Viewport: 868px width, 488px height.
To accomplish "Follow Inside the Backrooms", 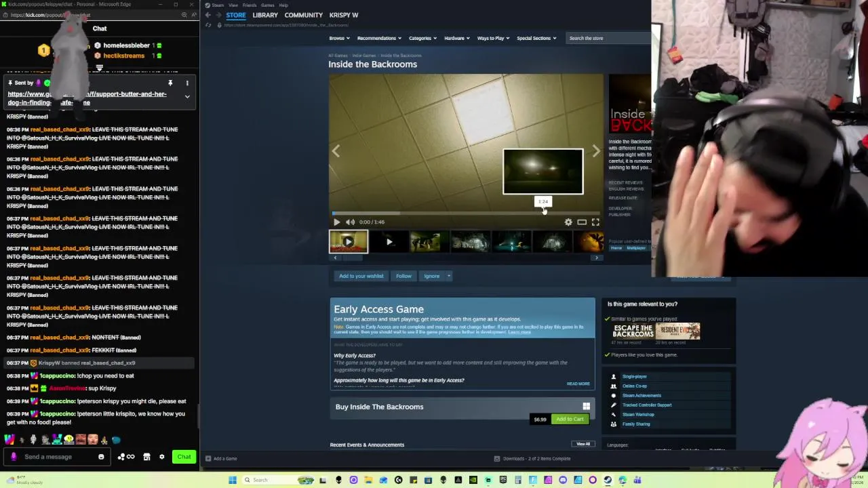I will (403, 276).
